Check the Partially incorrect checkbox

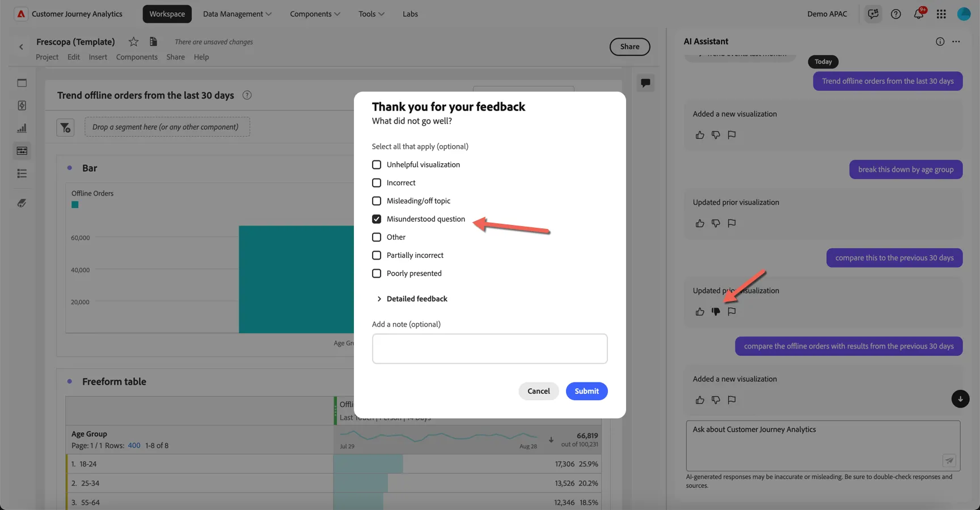click(x=377, y=255)
